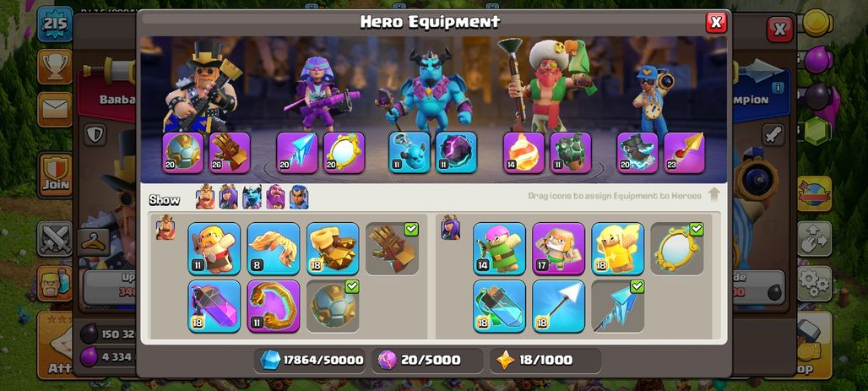
Task: Select the check-marked Spiky Ball equipment
Action: (333, 307)
